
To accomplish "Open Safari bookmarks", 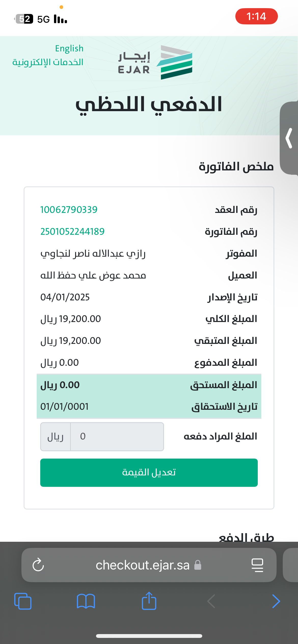I will (86, 601).
